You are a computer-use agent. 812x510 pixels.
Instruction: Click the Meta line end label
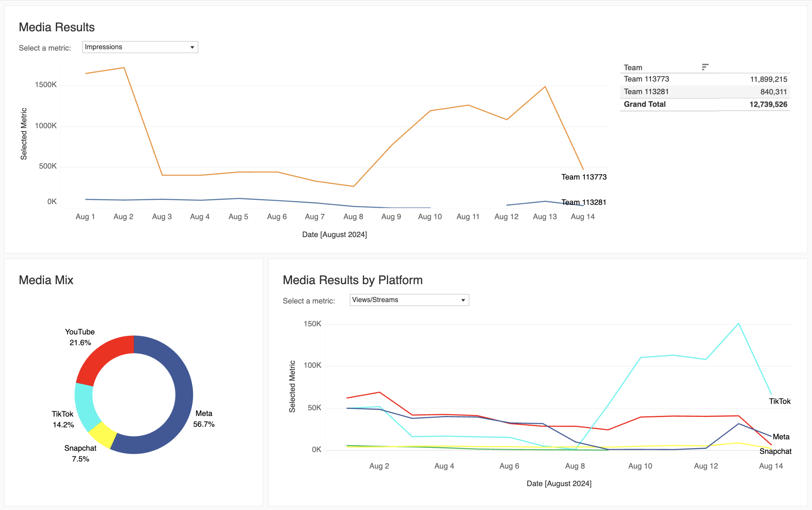[x=781, y=437]
